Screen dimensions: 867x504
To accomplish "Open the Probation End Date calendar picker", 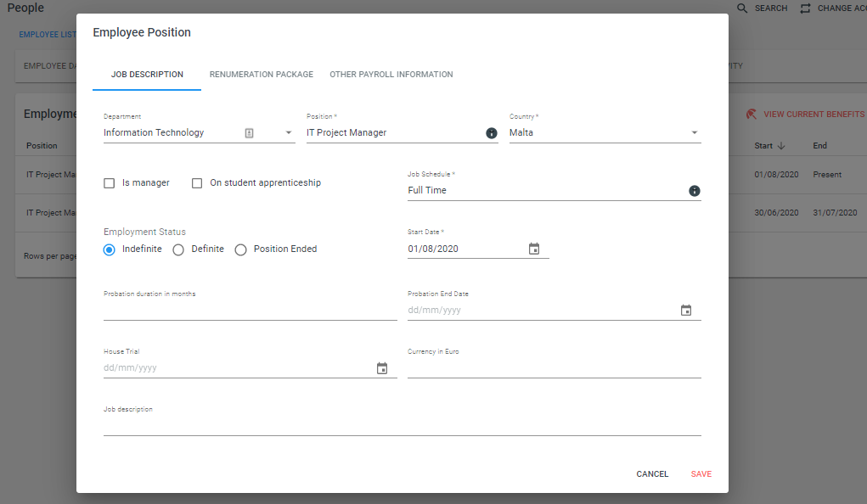I will coord(685,310).
